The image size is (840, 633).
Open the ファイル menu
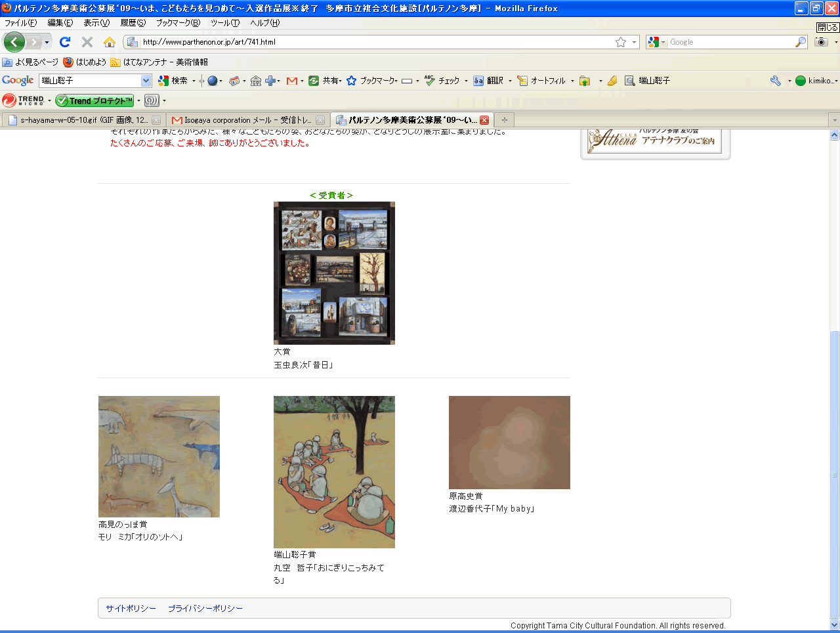point(21,23)
